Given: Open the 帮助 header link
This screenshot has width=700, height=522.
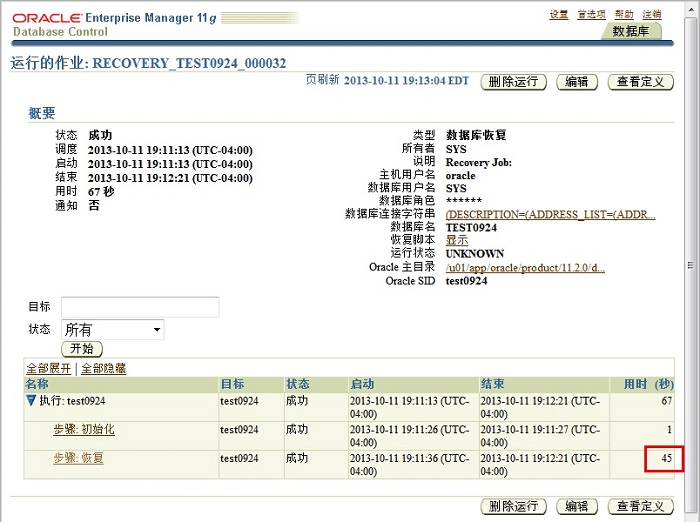Looking at the screenshot, I should click(624, 14).
